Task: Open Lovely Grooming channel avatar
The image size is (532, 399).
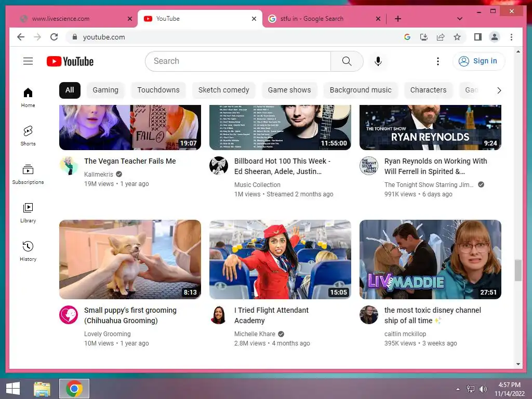Action: [x=69, y=315]
